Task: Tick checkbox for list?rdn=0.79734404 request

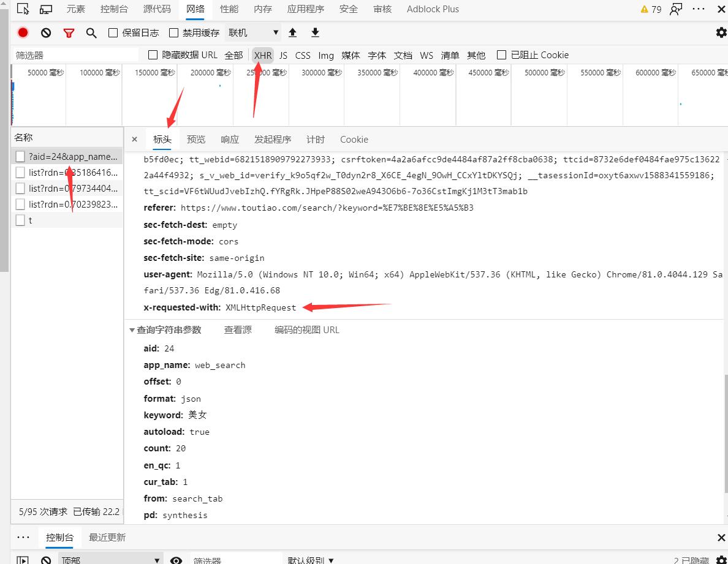Action: click(x=20, y=189)
